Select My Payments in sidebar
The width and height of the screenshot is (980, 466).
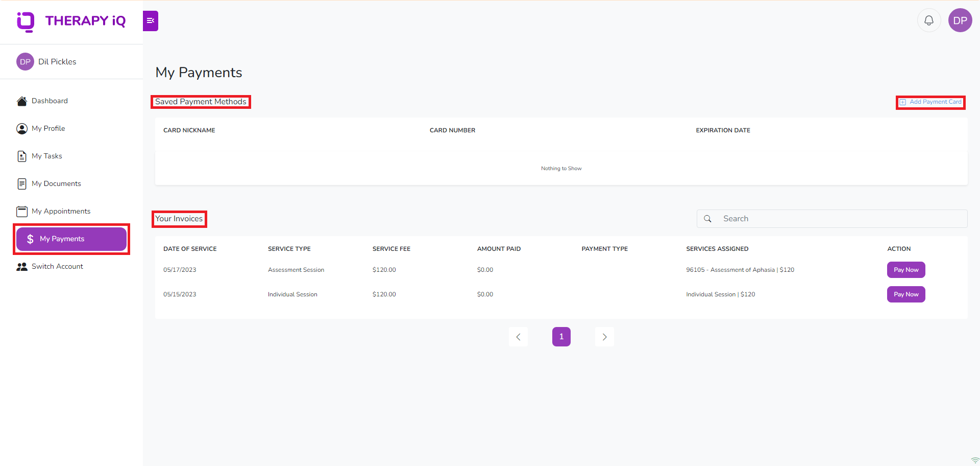pos(71,239)
